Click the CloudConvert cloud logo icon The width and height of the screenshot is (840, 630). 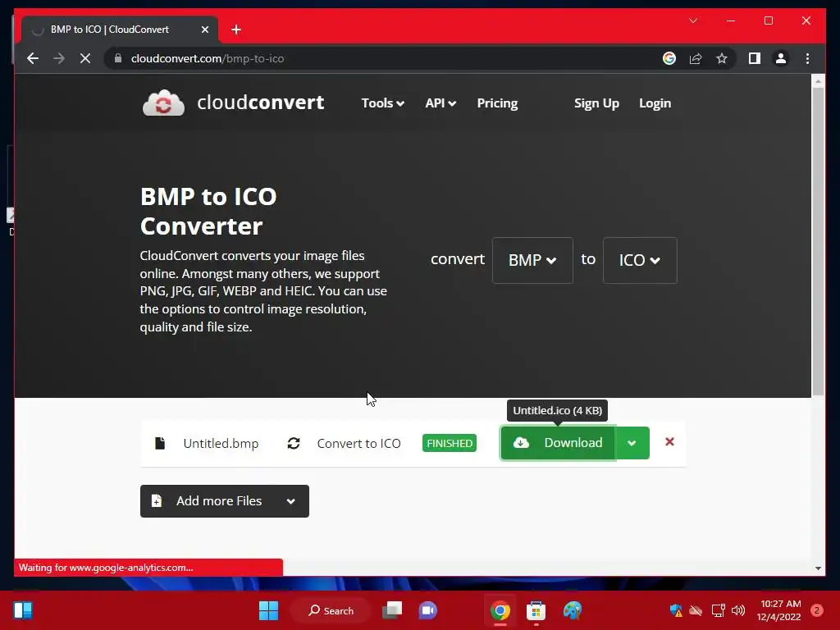163,103
